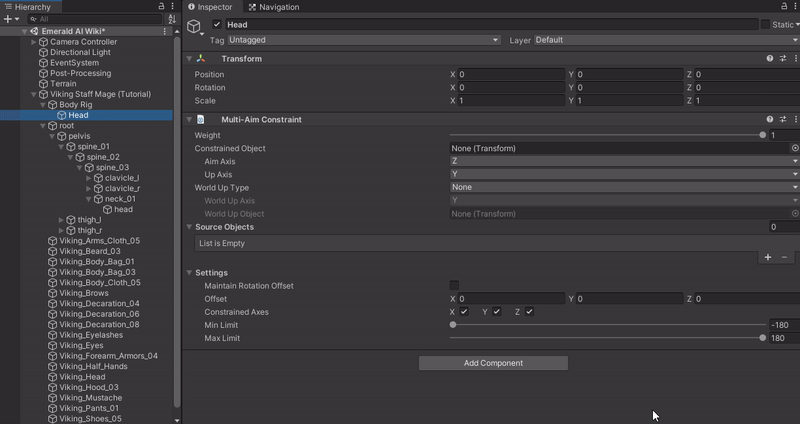Screen dimensions: 800x424
Task: Uncheck the X Constrained Axes checkbox
Action: (x=464, y=312)
